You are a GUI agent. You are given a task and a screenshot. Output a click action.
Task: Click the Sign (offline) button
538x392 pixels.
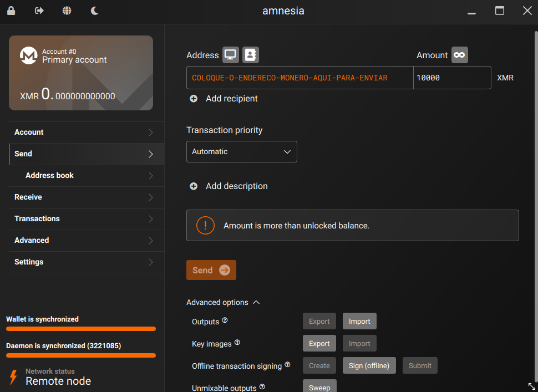(x=369, y=365)
